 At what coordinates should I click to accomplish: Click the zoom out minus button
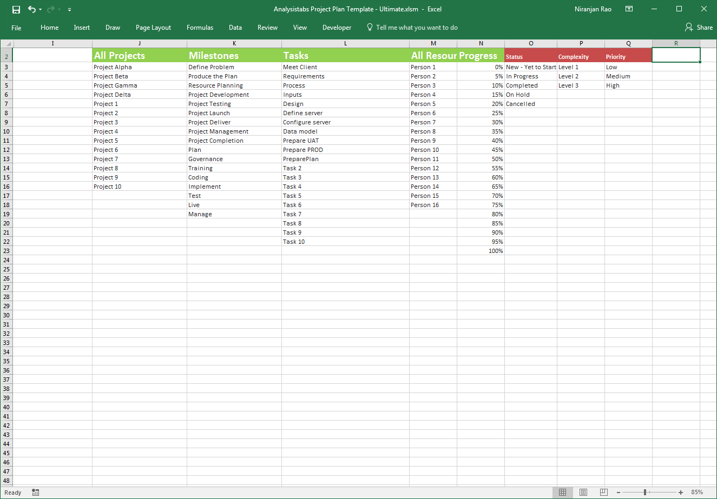[619, 493]
